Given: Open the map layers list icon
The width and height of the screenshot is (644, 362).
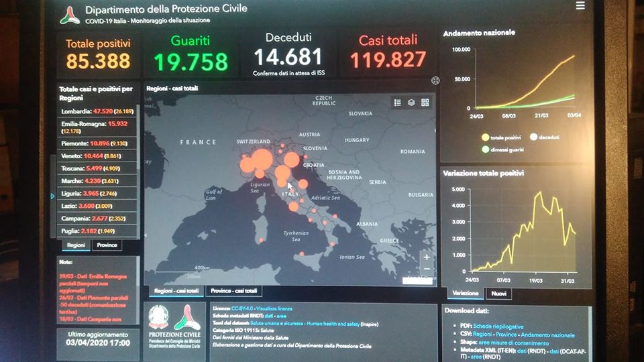Looking at the screenshot, I should tap(411, 103).
